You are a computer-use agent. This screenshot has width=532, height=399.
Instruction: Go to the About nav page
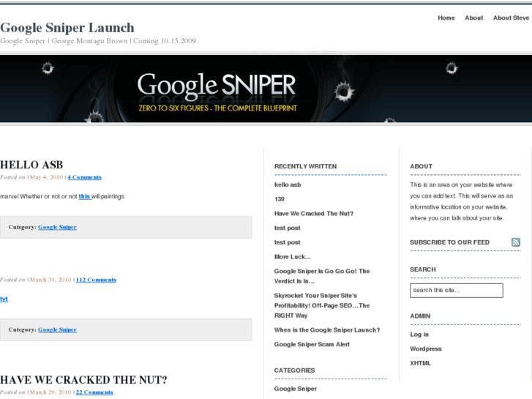coord(474,18)
